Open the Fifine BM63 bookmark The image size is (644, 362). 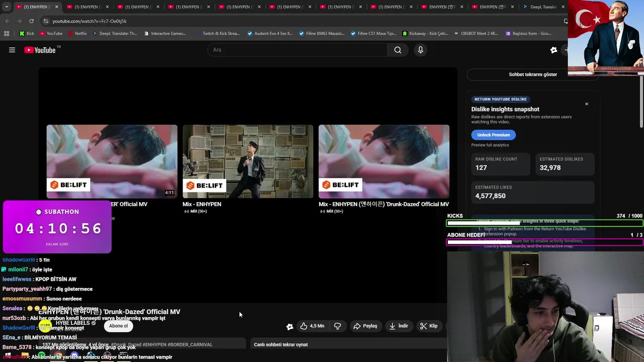coord(322,34)
